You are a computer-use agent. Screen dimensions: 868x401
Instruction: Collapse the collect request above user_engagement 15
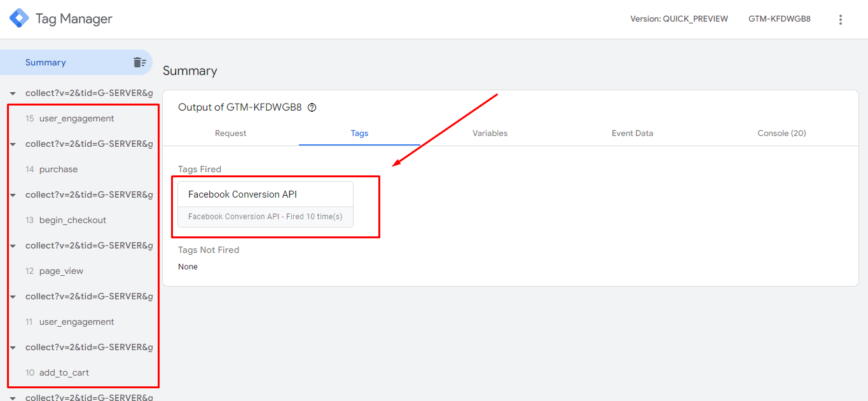[13, 93]
